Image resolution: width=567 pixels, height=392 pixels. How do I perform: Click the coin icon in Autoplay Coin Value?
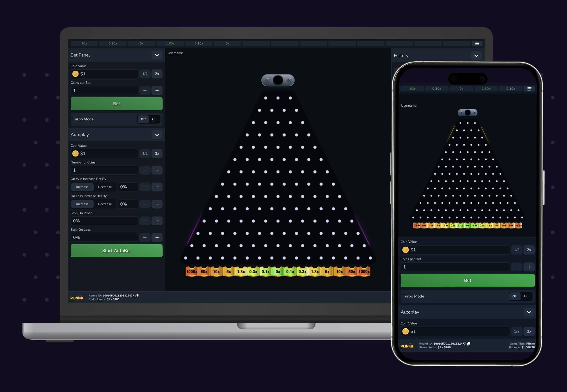(75, 153)
